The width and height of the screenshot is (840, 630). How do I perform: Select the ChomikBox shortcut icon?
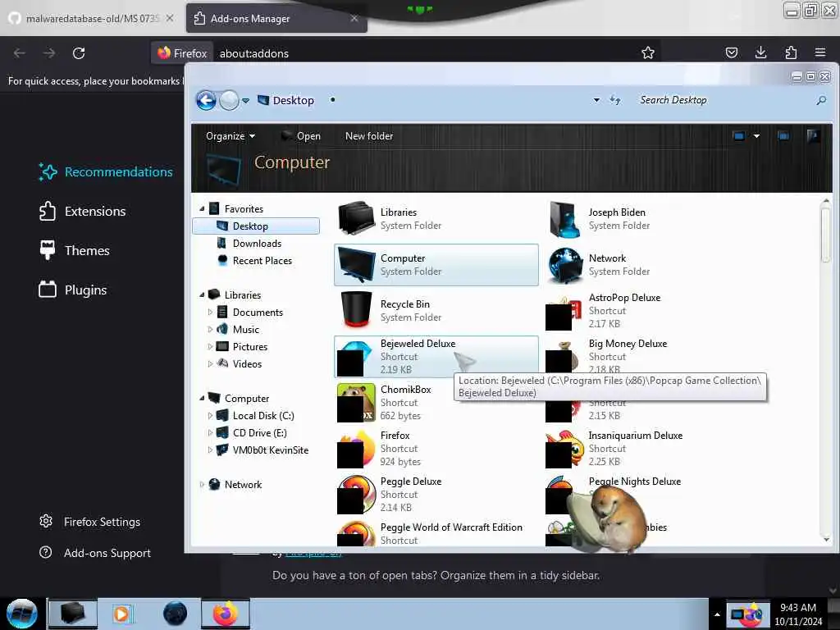pyautogui.click(x=356, y=402)
